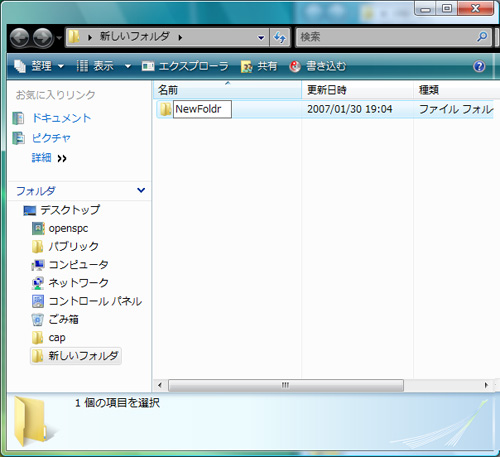This screenshot has width=500, height=457.
Task: Click the 共有 share icon
Action: point(247,66)
